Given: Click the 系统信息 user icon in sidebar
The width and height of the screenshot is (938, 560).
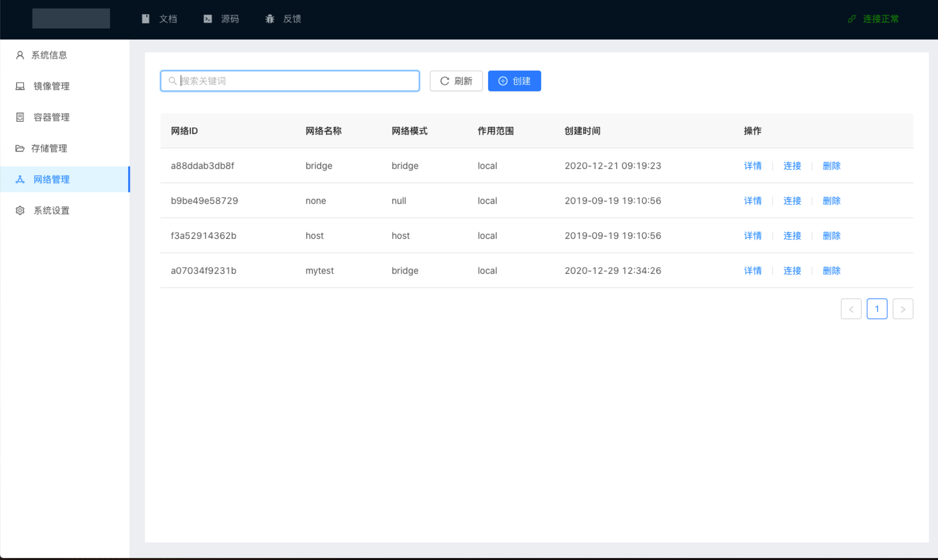Looking at the screenshot, I should [20, 55].
